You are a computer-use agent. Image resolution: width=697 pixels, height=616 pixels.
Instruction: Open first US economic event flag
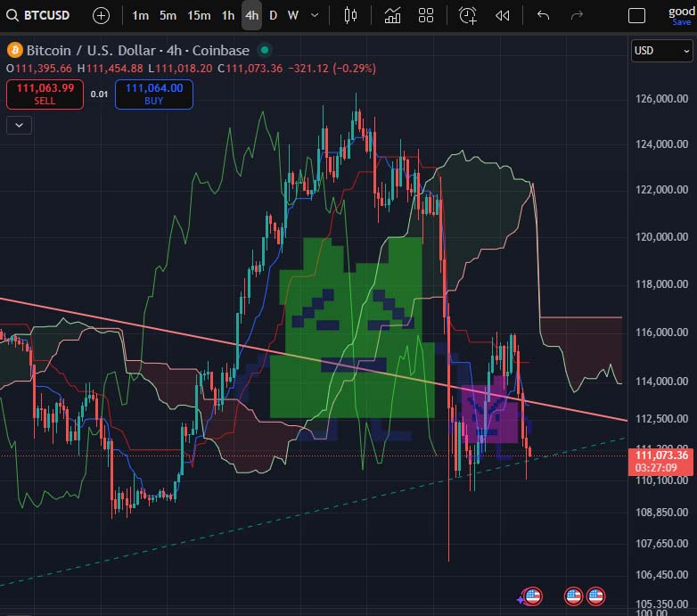[x=532, y=596]
